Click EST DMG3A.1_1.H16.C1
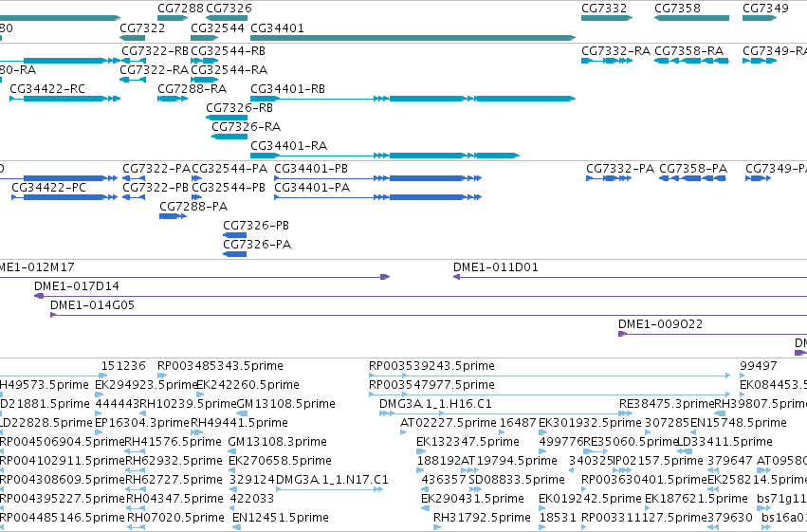The width and height of the screenshot is (807, 532). coord(506,413)
